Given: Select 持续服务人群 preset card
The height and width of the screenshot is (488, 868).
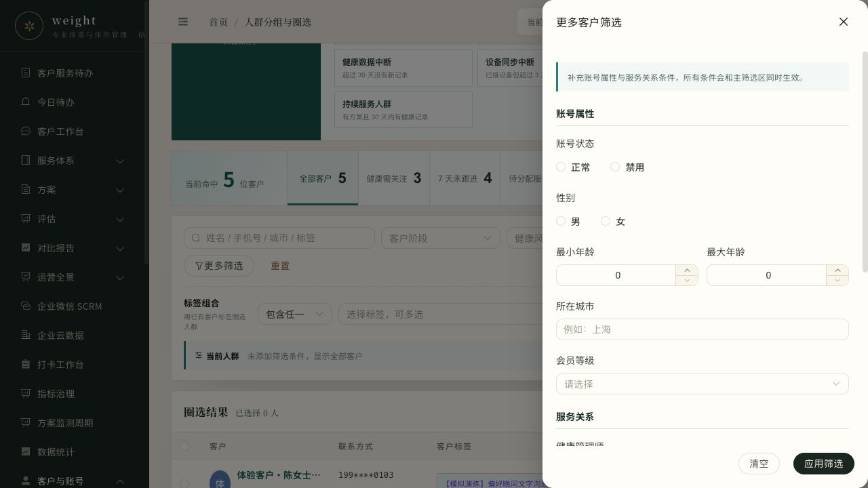Looking at the screenshot, I should pyautogui.click(x=403, y=110).
